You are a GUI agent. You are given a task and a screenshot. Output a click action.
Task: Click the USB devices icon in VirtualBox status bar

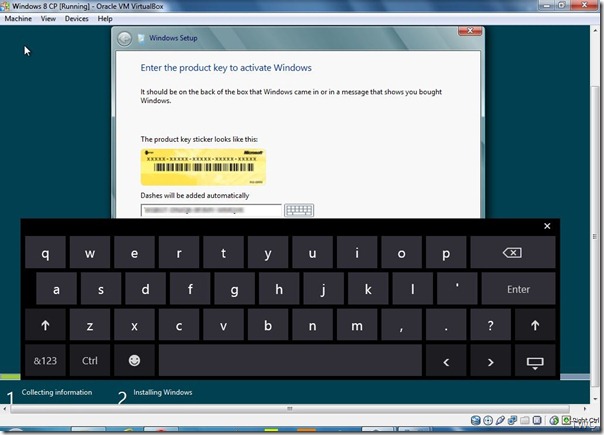(500, 420)
